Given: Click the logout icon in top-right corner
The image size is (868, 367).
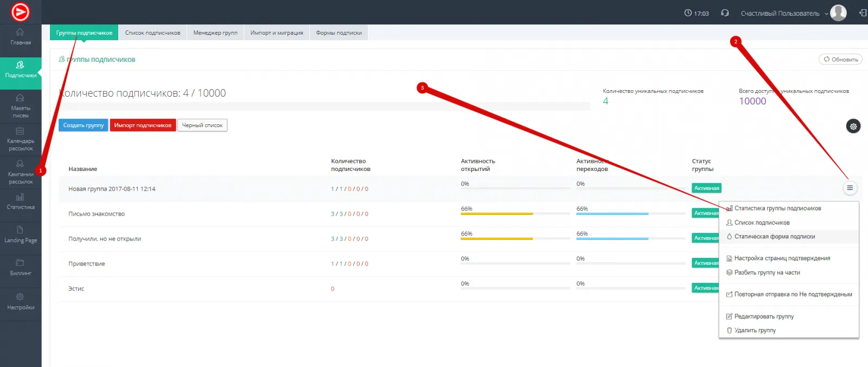Looking at the screenshot, I should coord(863,13).
